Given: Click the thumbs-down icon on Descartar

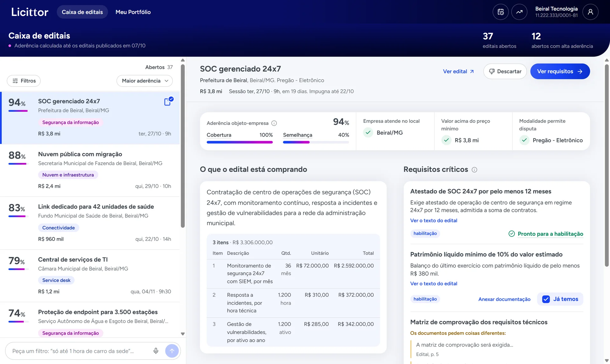Looking at the screenshot, I should pos(491,71).
